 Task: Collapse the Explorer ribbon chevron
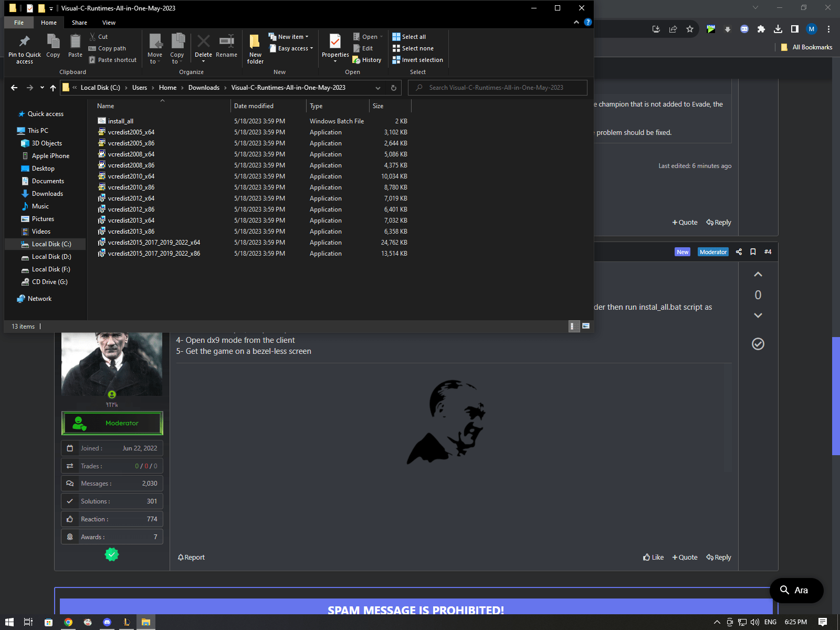576,22
